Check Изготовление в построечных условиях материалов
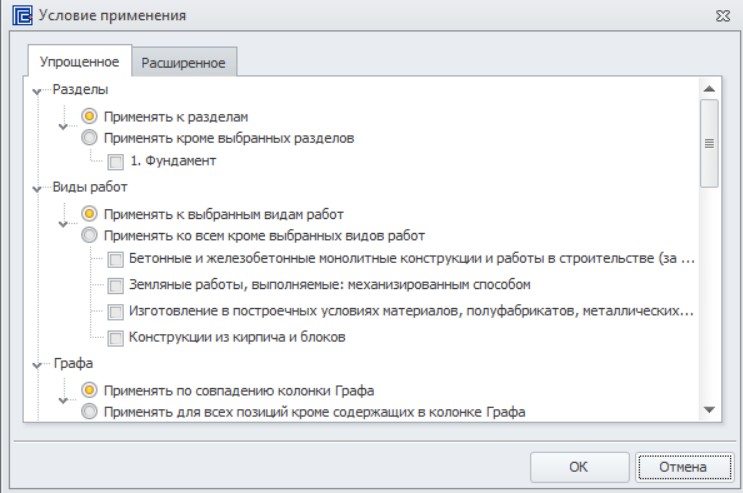The image size is (743, 493). pyautogui.click(x=115, y=312)
